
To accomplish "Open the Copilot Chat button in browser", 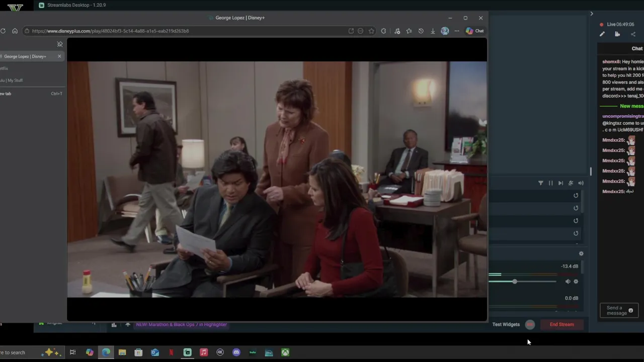I will (474, 31).
